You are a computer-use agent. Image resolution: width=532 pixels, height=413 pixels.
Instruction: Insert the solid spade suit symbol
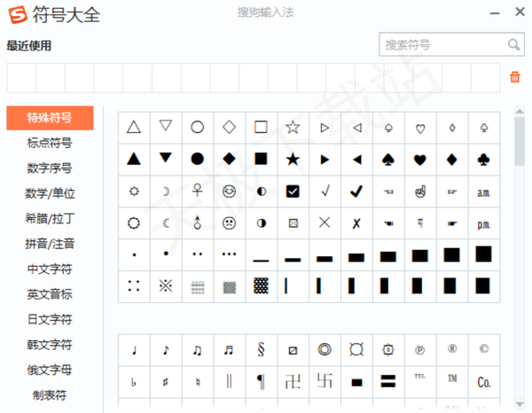pyautogui.click(x=388, y=160)
